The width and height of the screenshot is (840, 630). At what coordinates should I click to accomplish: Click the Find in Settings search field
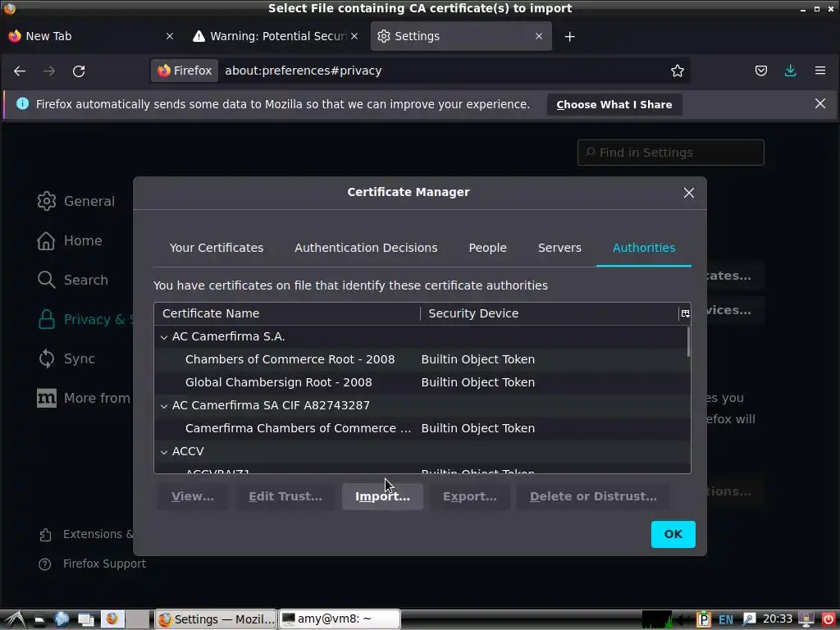tap(671, 153)
